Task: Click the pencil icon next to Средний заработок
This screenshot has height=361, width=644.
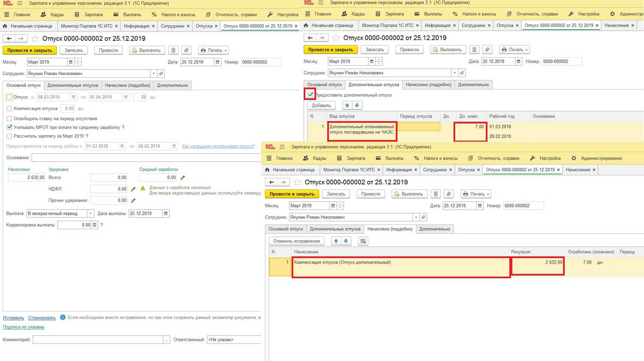Action: [x=182, y=177]
